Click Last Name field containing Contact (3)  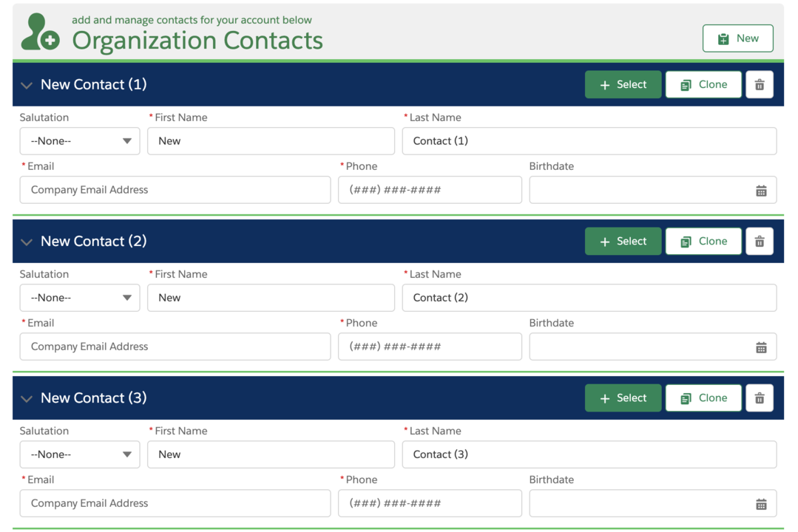coord(589,454)
